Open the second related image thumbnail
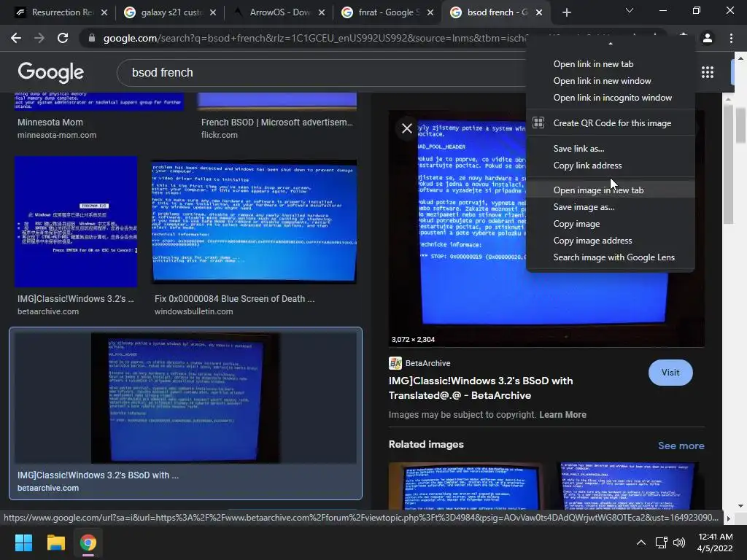747x560 pixels. 628,486
